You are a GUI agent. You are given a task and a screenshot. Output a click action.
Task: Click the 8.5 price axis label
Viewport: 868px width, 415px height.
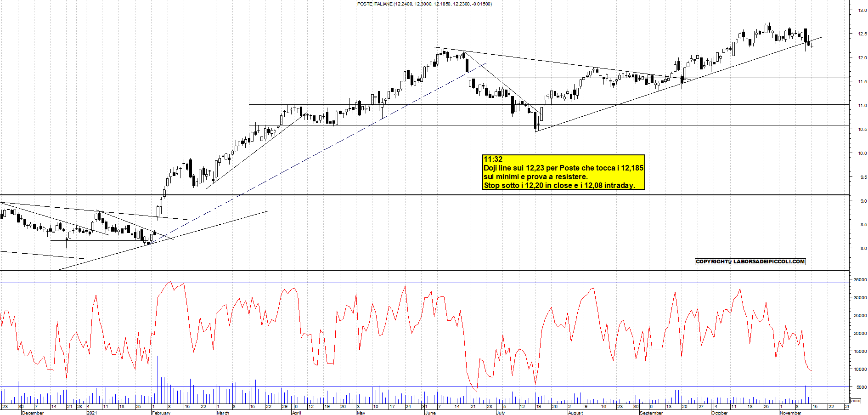point(863,225)
